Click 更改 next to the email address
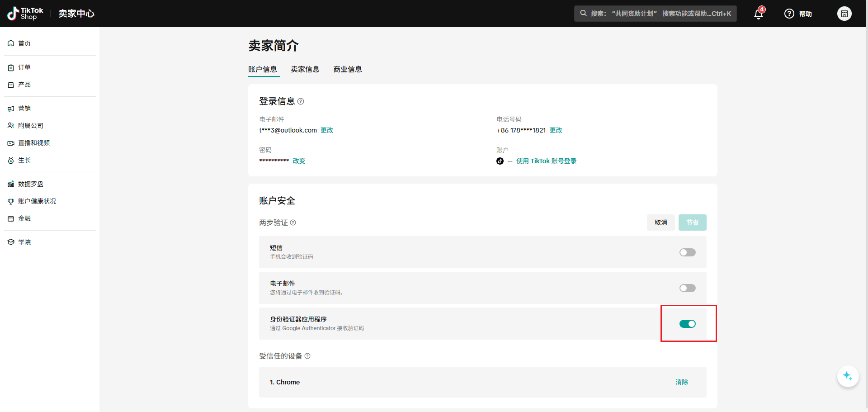This screenshot has height=412, width=868. coord(327,130)
